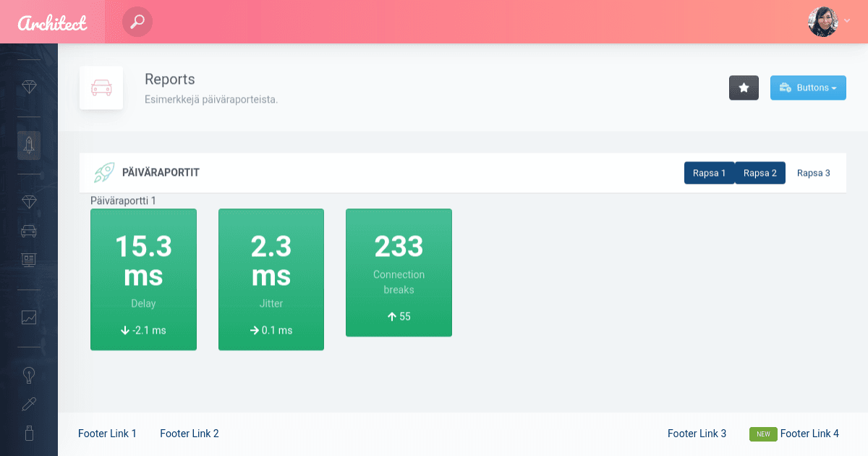Select the line chart icon in the sidebar
The image size is (868, 456).
click(x=29, y=317)
